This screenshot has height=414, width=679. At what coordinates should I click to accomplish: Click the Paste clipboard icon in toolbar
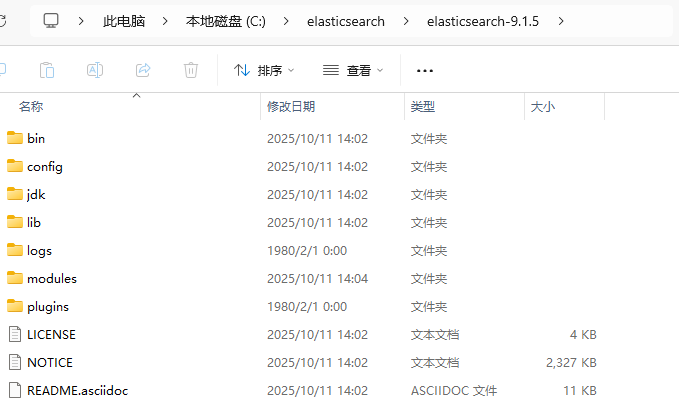(x=47, y=70)
